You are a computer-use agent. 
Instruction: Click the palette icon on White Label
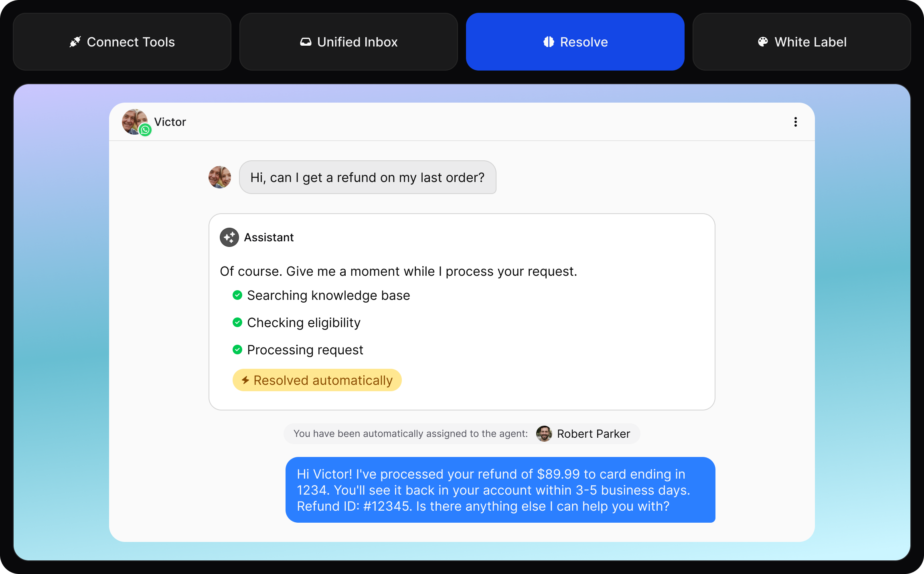point(763,42)
